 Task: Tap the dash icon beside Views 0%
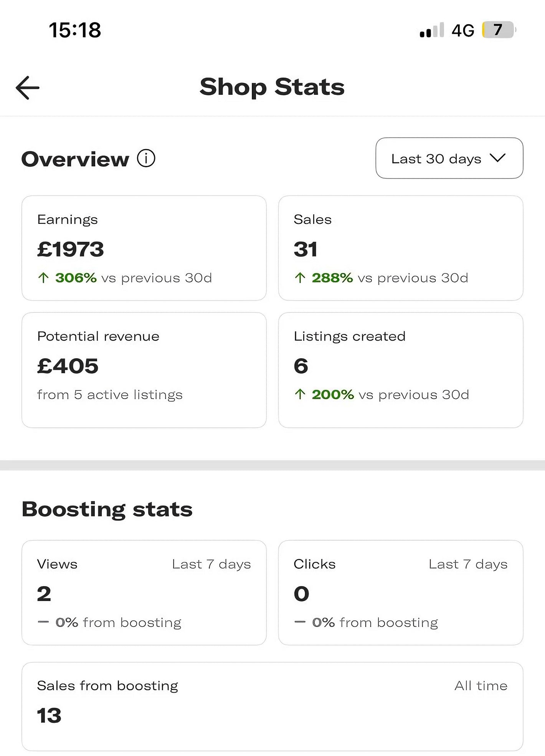pyautogui.click(x=43, y=622)
